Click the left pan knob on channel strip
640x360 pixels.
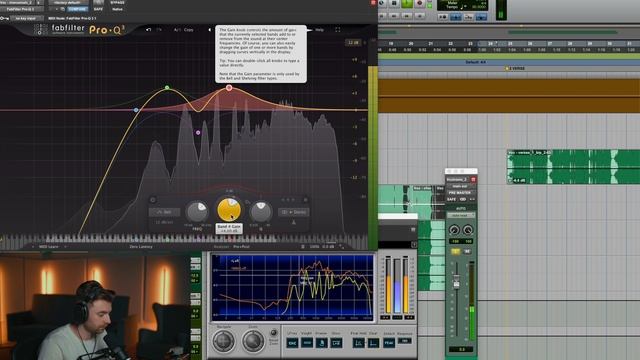pyautogui.click(x=454, y=230)
